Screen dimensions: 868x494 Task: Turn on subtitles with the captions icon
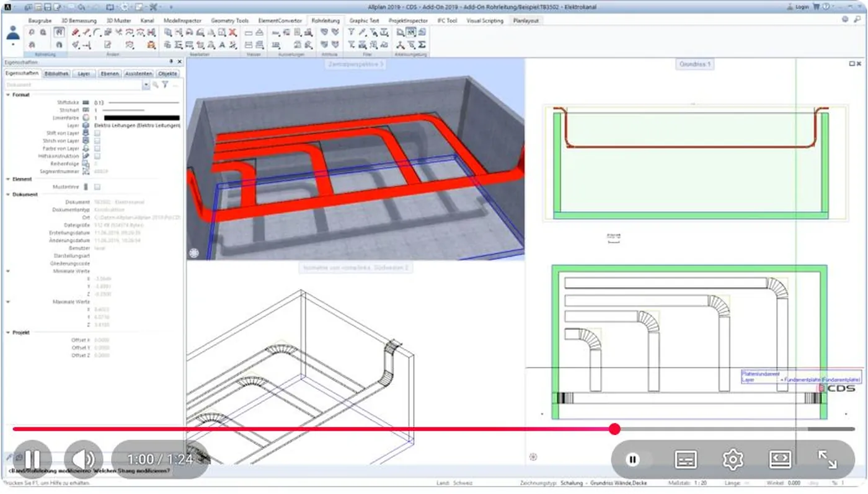click(685, 459)
